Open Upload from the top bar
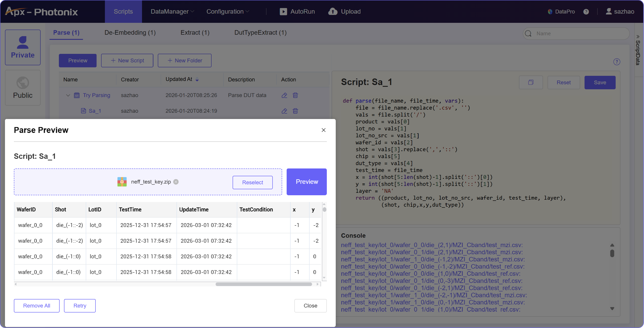Image resolution: width=644 pixels, height=328 pixels. pyautogui.click(x=344, y=12)
